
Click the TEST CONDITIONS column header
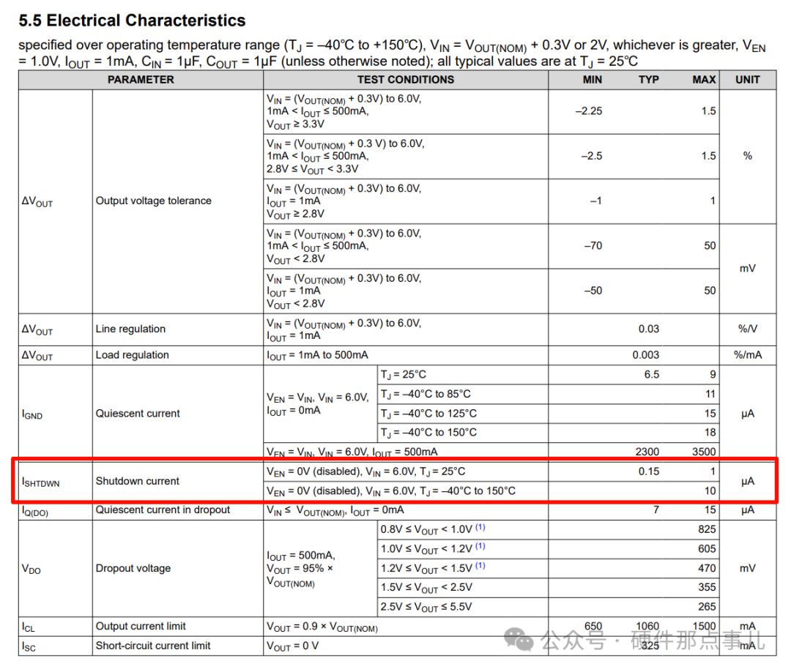pos(406,80)
